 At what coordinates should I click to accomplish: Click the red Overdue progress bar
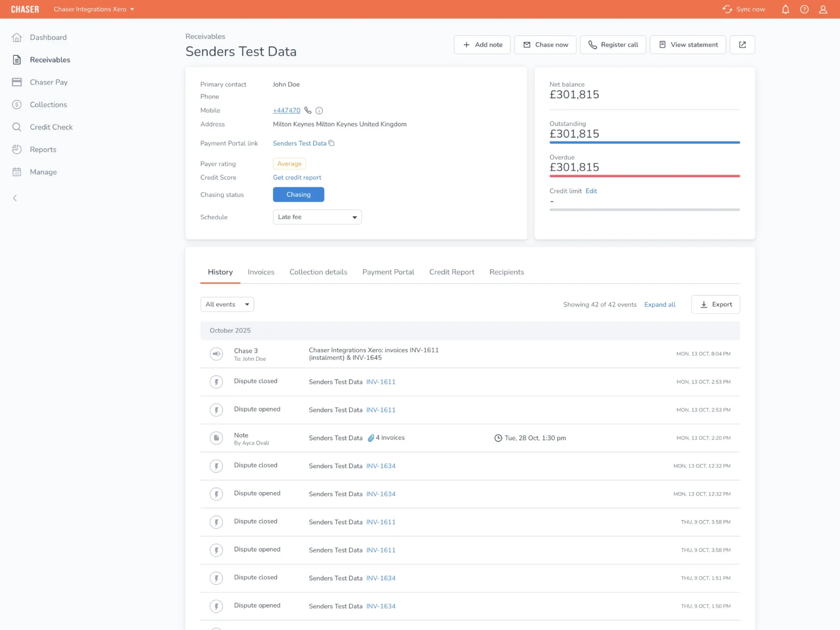pos(644,176)
